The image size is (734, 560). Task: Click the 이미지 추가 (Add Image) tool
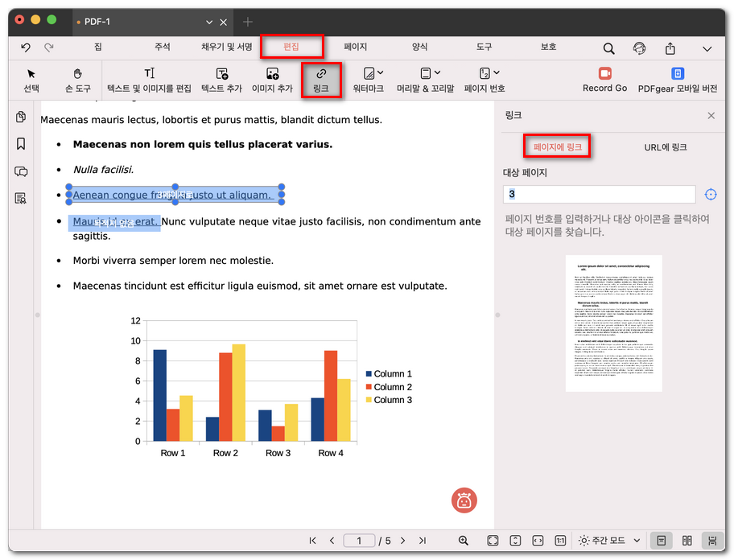(272, 80)
